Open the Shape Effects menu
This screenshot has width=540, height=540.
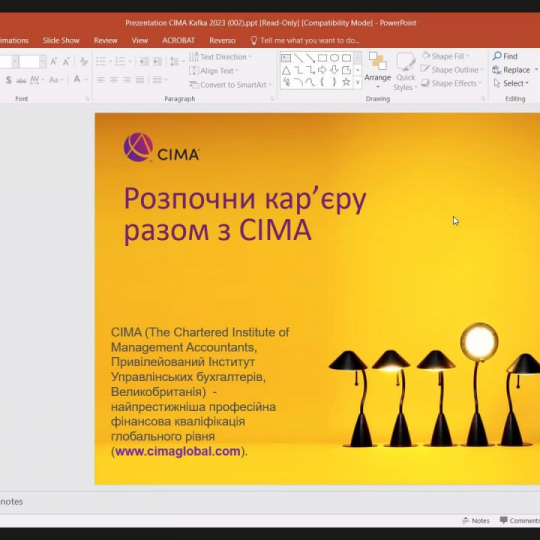pyautogui.click(x=451, y=83)
